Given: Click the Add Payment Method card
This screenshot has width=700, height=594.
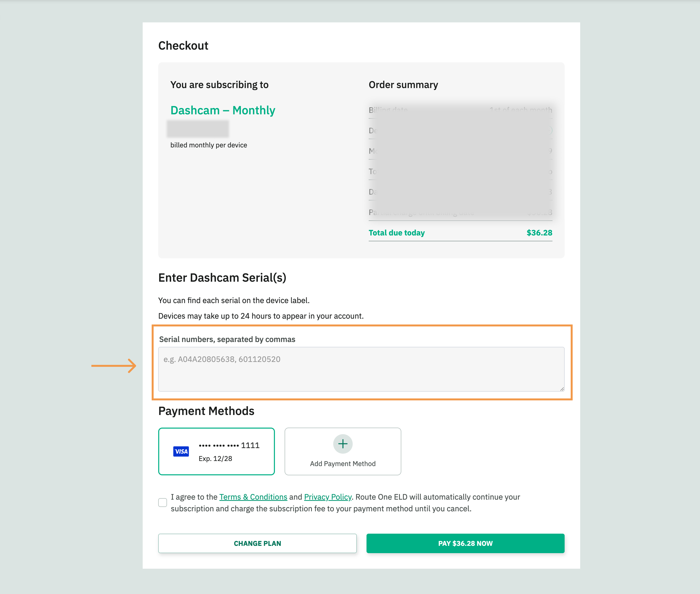Looking at the screenshot, I should pos(343,451).
